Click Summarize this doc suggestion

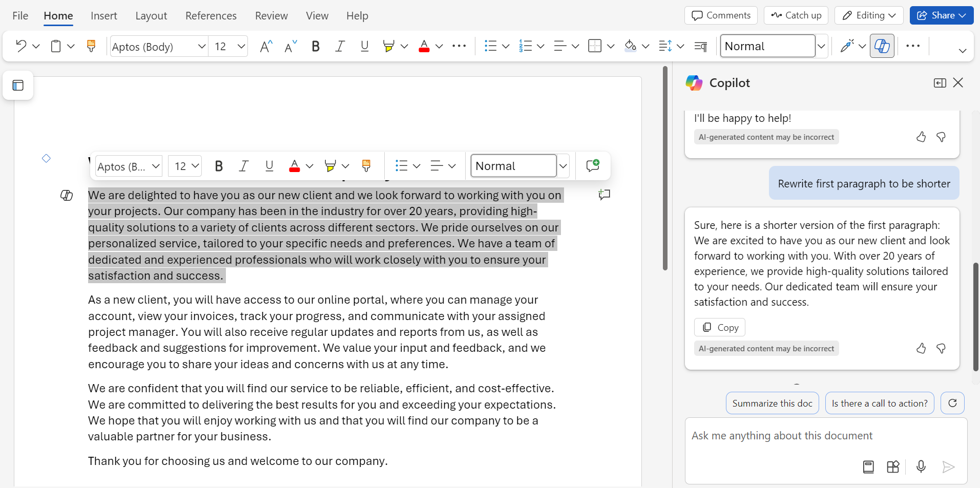pyautogui.click(x=772, y=403)
